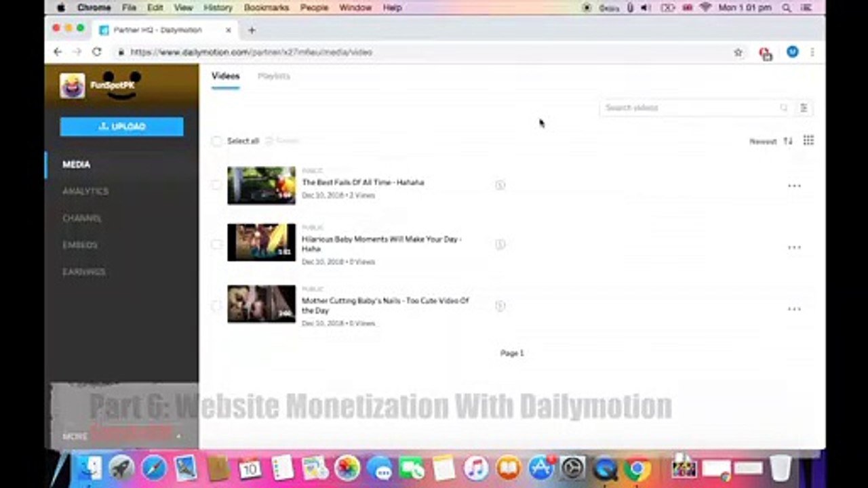Open thumbnail of Mother Cutting Baby's Nails
The width and height of the screenshot is (868, 488).
pyautogui.click(x=261, y=304)
